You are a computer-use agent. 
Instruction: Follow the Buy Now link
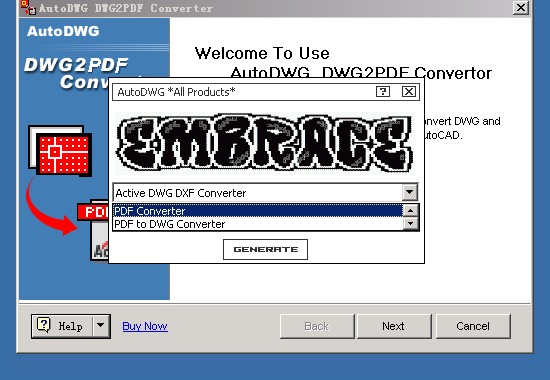pos(145,326)
